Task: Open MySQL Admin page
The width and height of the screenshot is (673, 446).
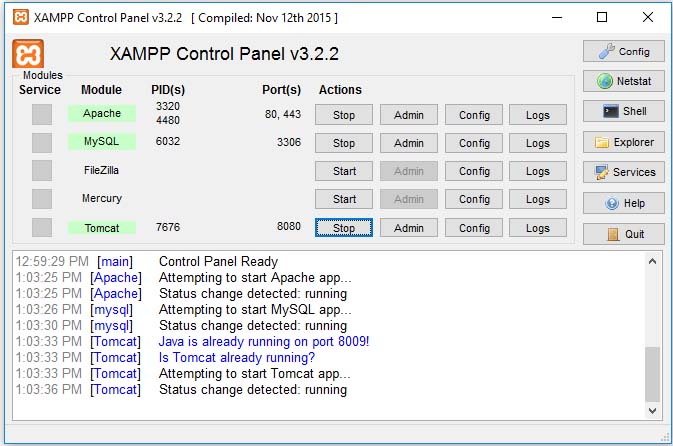Action: 409,143
